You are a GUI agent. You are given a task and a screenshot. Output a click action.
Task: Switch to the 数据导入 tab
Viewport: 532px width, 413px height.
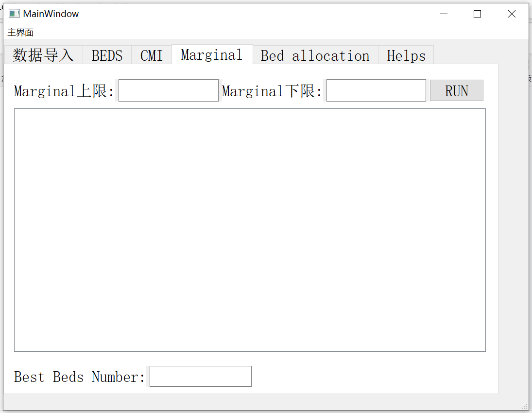tap(43, 55)
